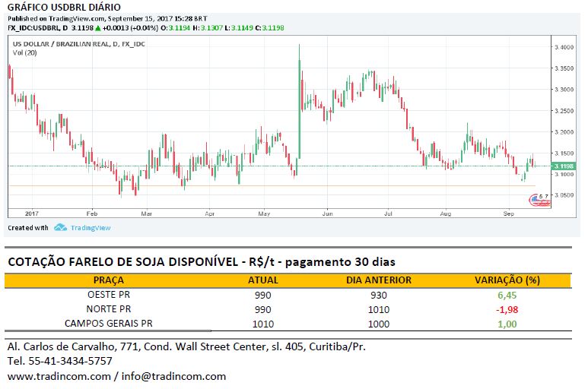This screenshot has width=588, height=389.
Task: Click the Vol (20) indicator label
Action: point(25,52)
